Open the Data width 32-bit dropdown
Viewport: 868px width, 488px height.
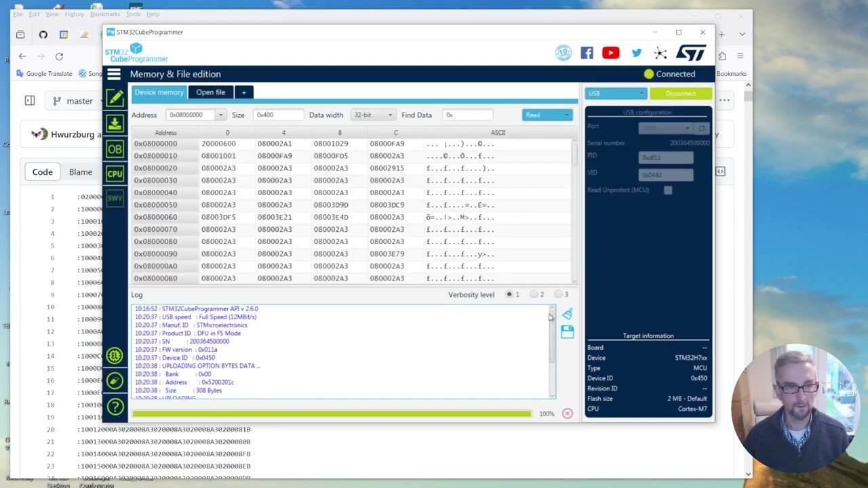[x=372, y=115]
